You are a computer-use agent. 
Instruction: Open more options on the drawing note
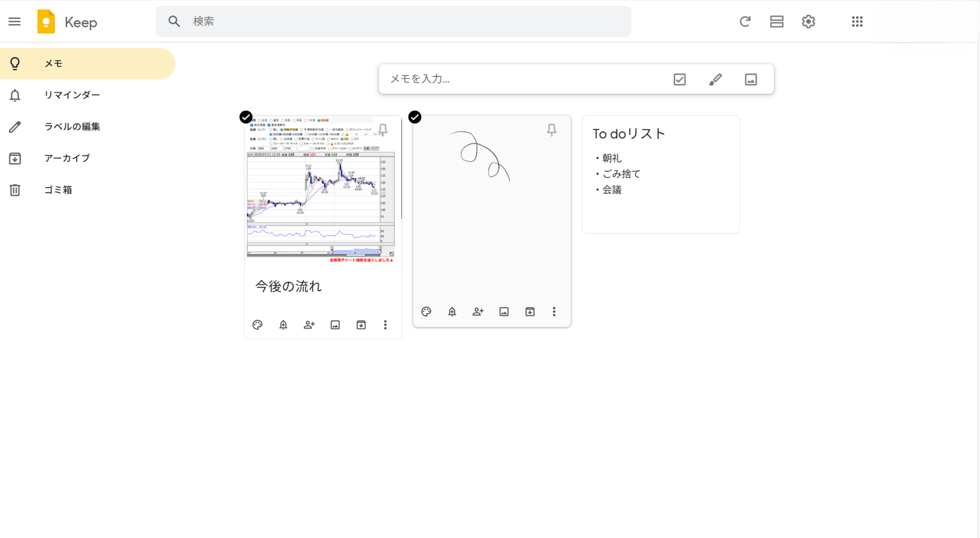(554, 312)
